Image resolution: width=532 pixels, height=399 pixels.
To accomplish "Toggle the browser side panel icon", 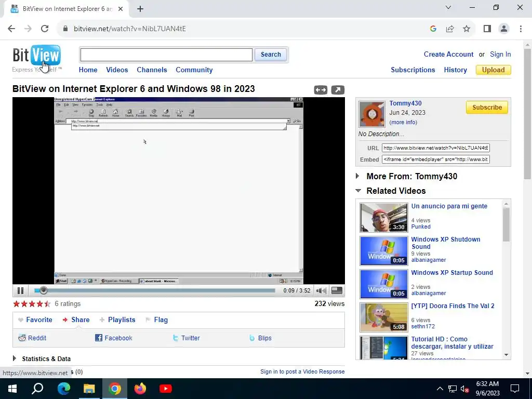I will 487,29.
